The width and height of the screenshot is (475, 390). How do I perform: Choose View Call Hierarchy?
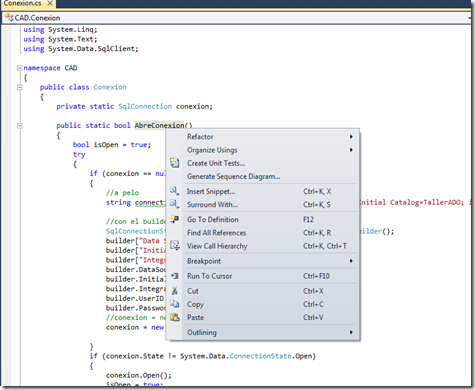click(263, 246)
